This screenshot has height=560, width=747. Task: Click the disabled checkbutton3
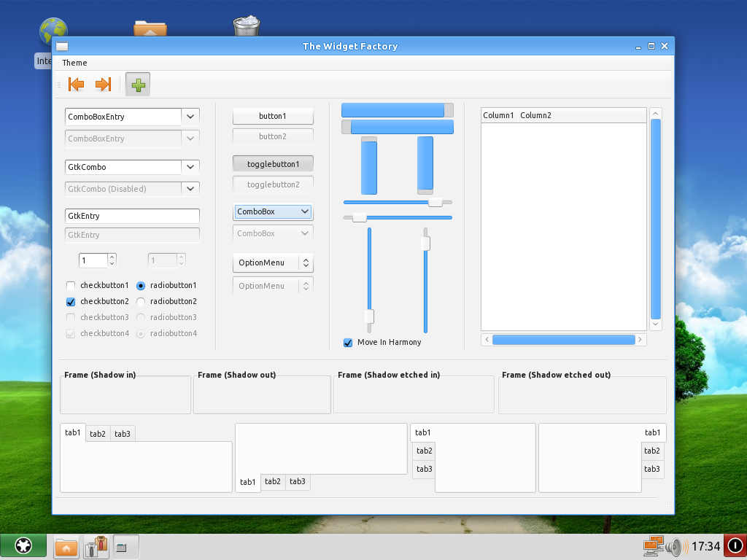coord(71,318)
